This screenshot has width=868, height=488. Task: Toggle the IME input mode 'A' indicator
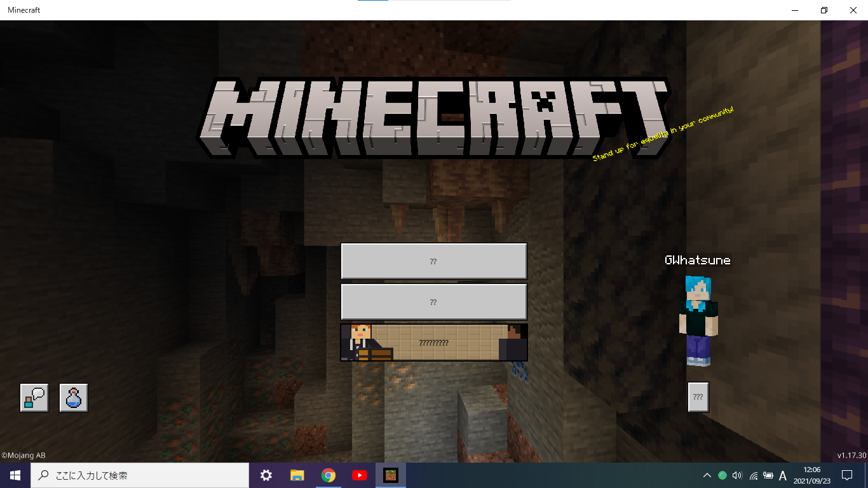(x=783, y=475)
